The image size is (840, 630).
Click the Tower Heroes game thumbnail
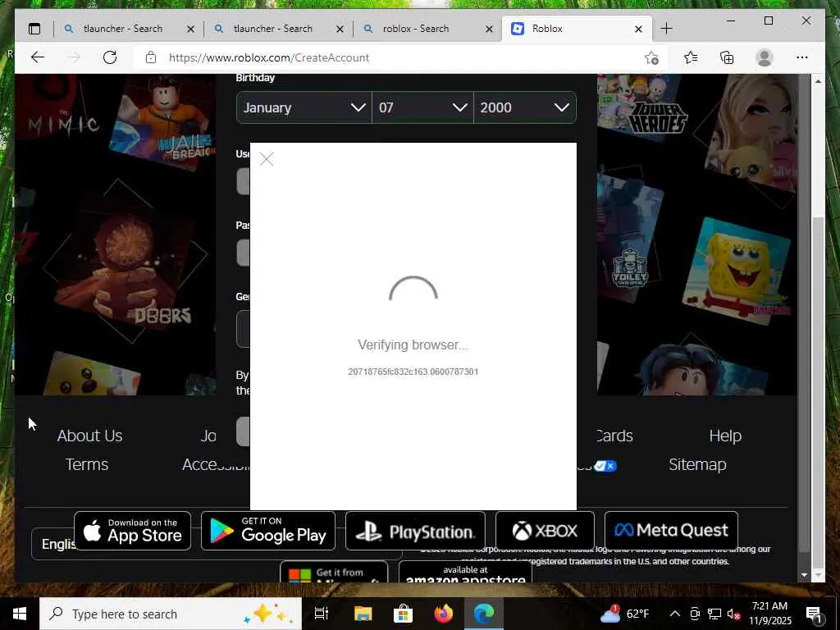[x=645, y=107]
